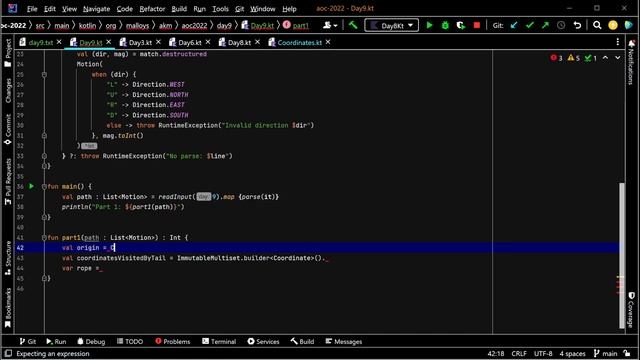Open UTF-8 encoding selector

tap(543, 353)
